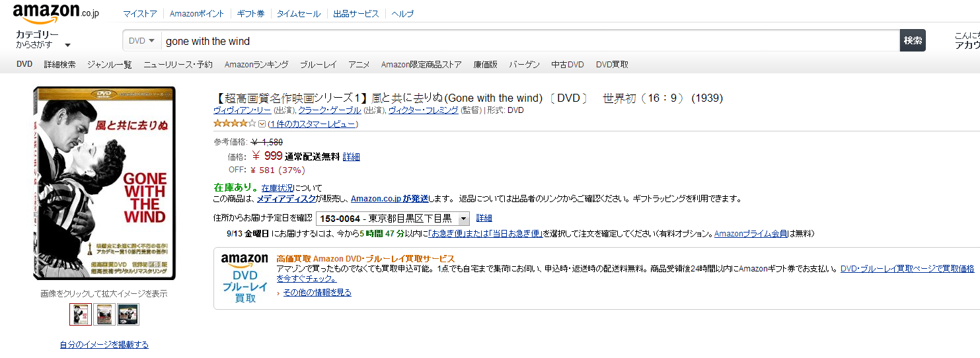Go to ギフト券 page

tap(250, 14)
